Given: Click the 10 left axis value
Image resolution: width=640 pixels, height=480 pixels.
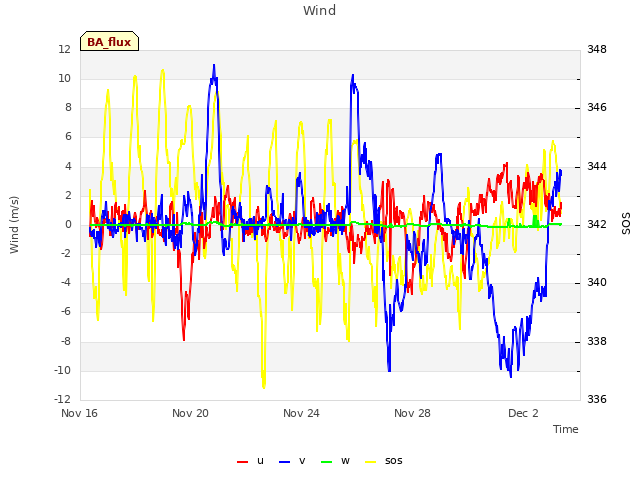Looking at the screenshot, I should point(65,78).
